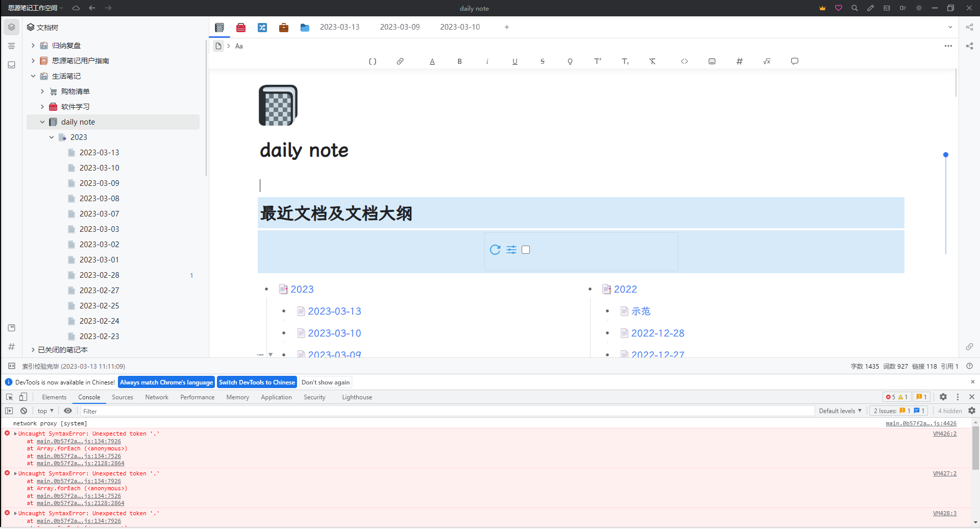Click Always match Chrome's language
Image resolution: width=980 pixels, height=529 pixels.
[166, 382]
